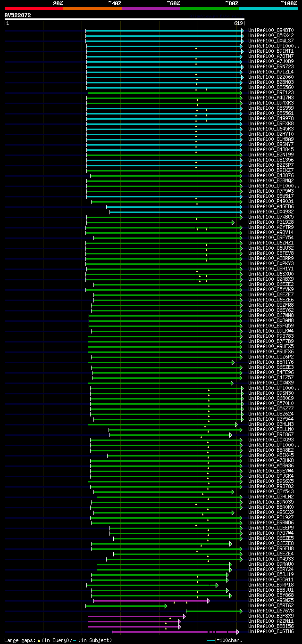Click the cyan ~100% identity legend segment
302x644 pixels.
(268, 8)
